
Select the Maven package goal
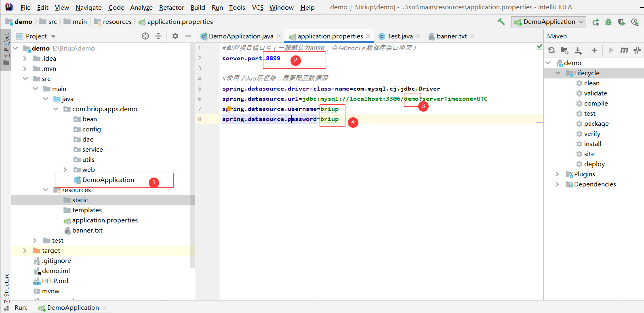coord(596,123)
